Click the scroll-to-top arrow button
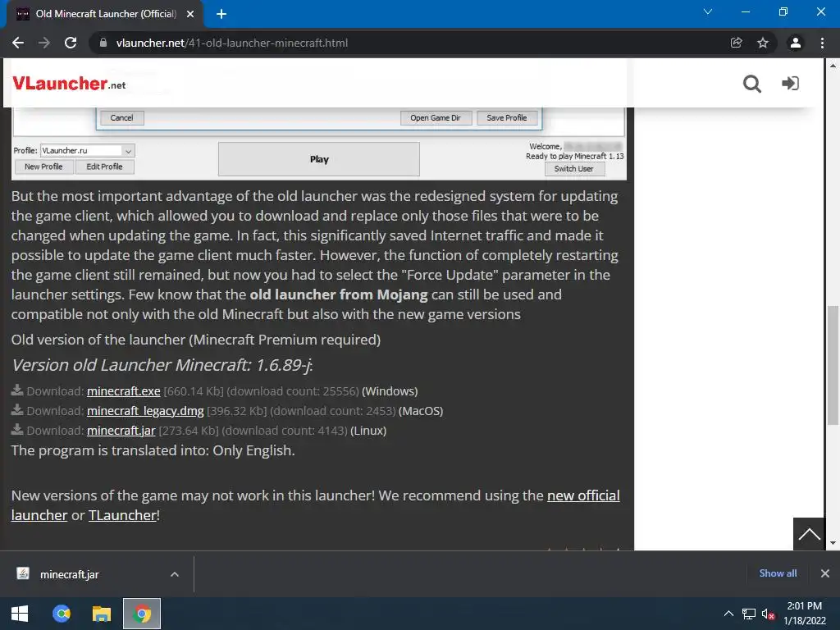840x630 pixels. point(809,534)
